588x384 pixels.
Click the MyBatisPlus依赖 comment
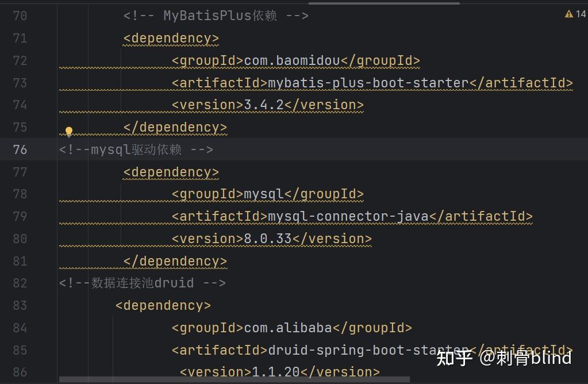point(215,16)
